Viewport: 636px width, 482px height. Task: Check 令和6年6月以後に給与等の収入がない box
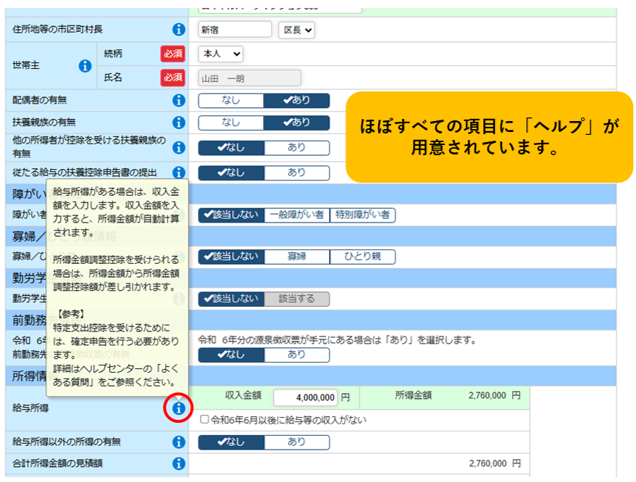coord(205,419)
